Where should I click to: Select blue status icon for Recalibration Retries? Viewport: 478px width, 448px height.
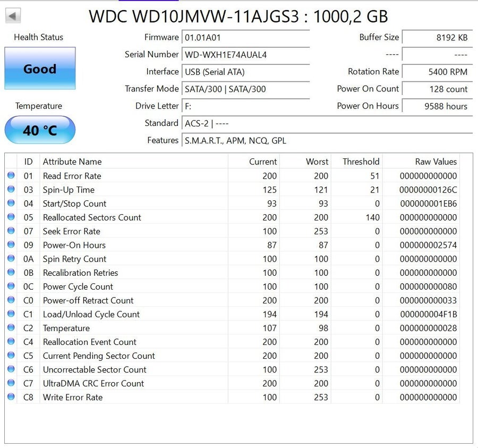click(x=11, y=272)
